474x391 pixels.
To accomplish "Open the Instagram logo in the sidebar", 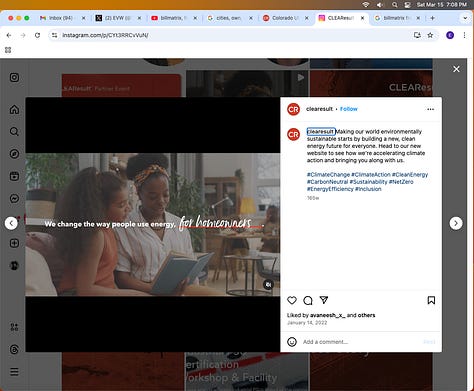I will (14, 78).
